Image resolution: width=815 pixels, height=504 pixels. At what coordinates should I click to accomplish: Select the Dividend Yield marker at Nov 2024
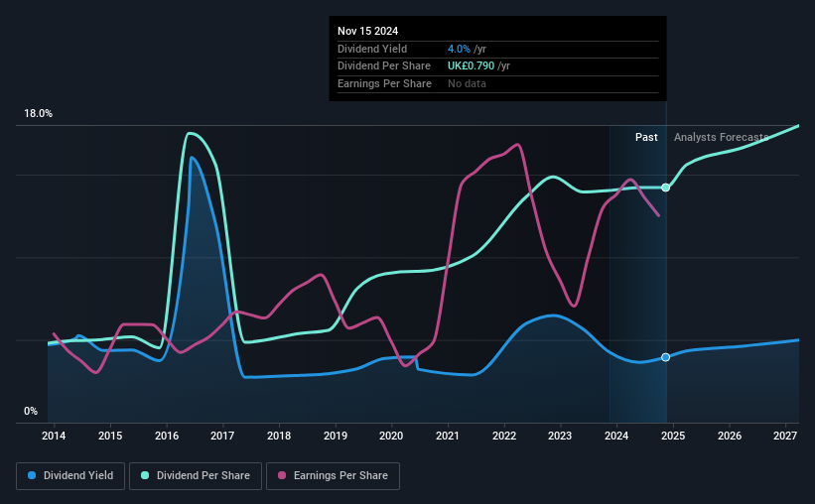[665, 357]
